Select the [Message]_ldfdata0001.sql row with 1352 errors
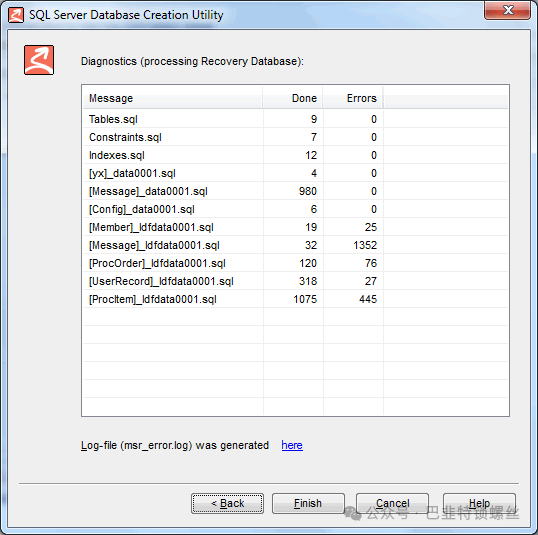The image size is (538, 535). pos(295,245)
